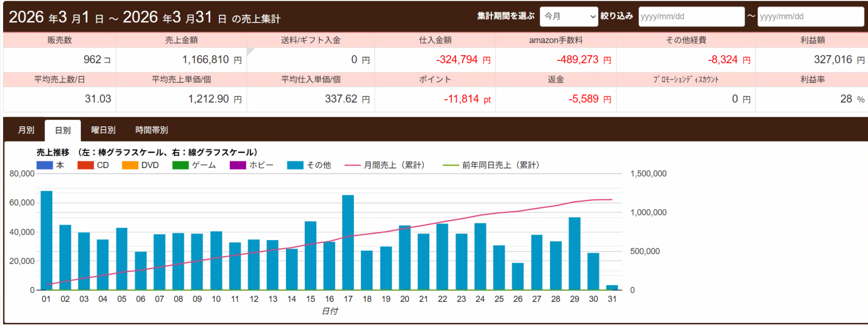Click the blue 本 legend swatch
This screenshot has width=868, height=326.
click(44, 165)
